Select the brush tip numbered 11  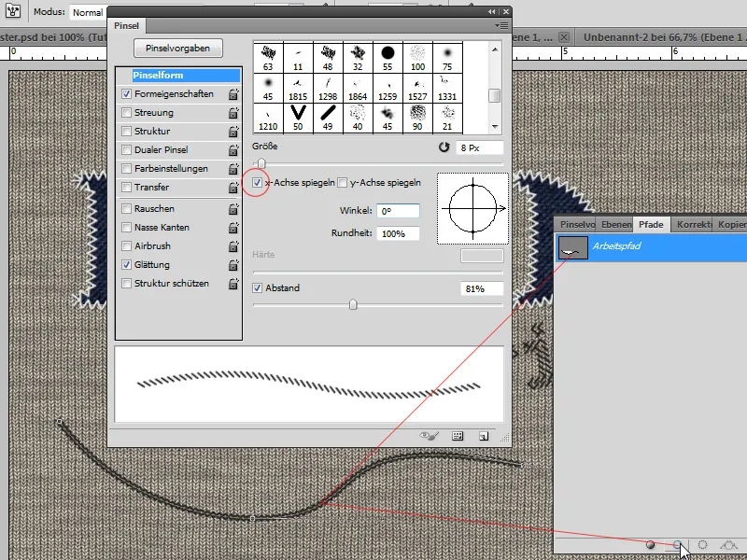[298, 58]
